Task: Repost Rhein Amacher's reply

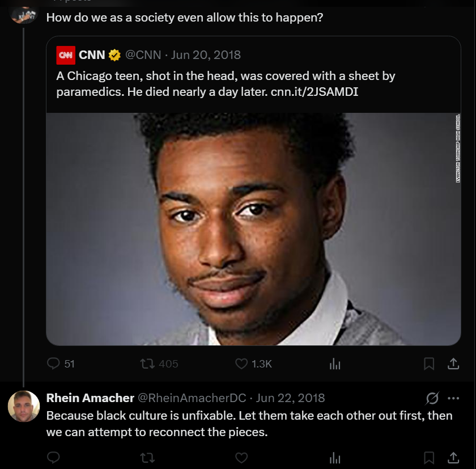Action: pyautogui.click(x=147, y=458)
